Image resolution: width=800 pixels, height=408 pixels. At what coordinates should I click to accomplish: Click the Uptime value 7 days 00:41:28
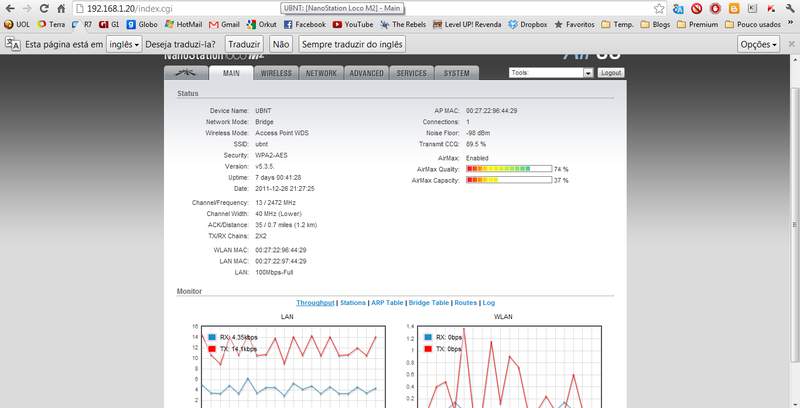(x=278, y=177)
